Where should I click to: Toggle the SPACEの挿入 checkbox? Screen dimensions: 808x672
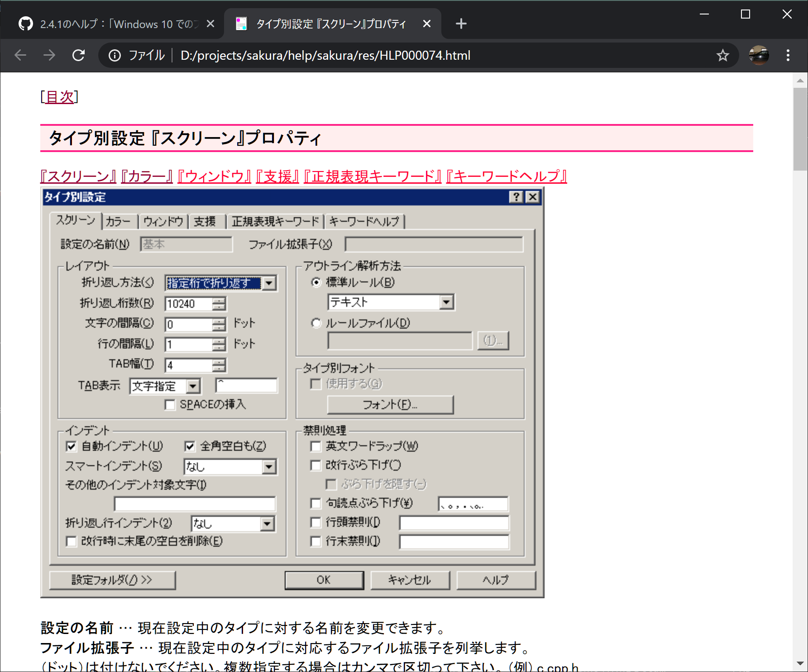click(170, 405)
